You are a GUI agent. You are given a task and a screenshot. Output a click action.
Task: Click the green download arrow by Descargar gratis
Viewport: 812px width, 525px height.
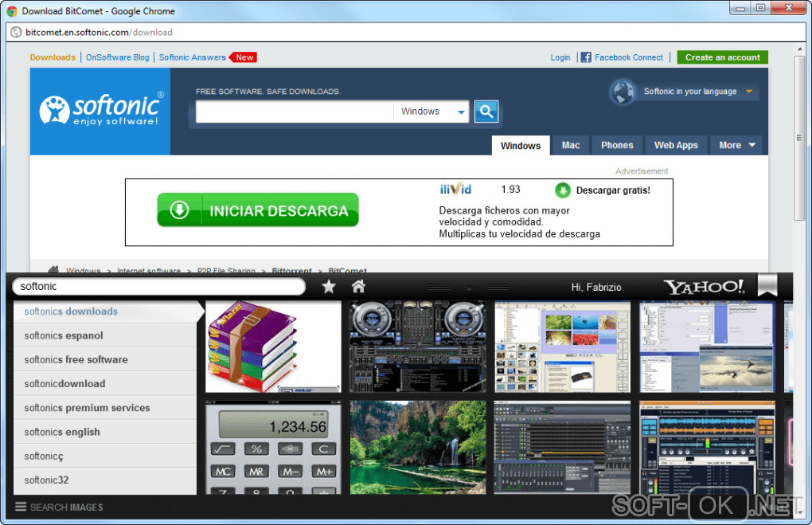click(562, 190)
